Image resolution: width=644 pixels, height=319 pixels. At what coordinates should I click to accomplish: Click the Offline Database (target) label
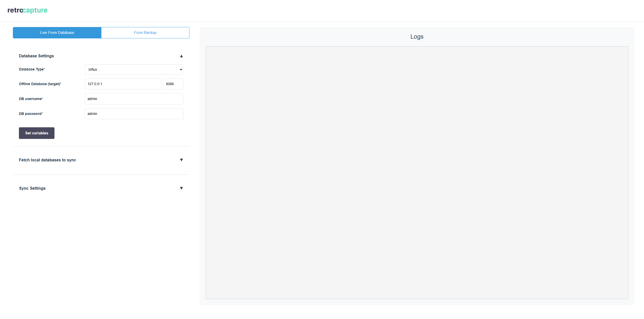[x=40, y=84]
